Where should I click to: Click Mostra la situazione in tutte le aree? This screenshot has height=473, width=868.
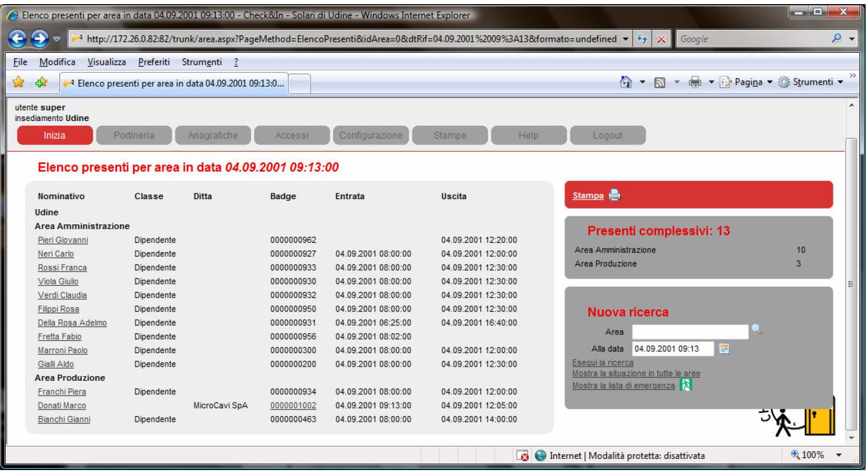636,373
